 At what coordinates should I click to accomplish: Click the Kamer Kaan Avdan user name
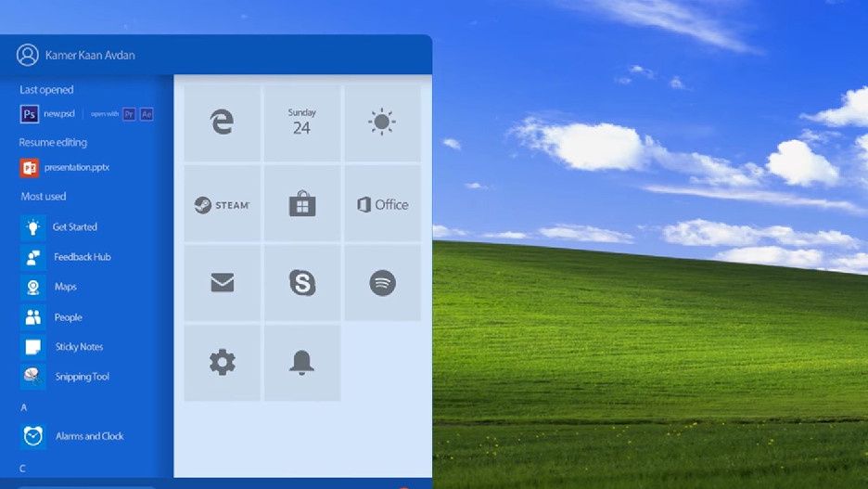pyautogui.click(x=90, y=55)
